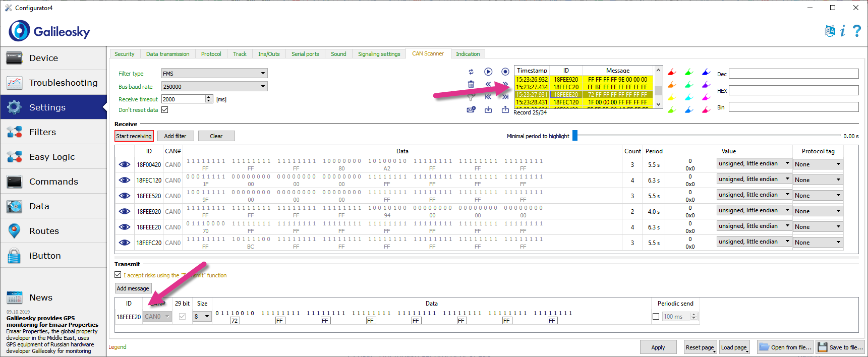Enable the Periodic send checkbox
The height and width of the screenshot is (357, 868).
coord(656,317)
